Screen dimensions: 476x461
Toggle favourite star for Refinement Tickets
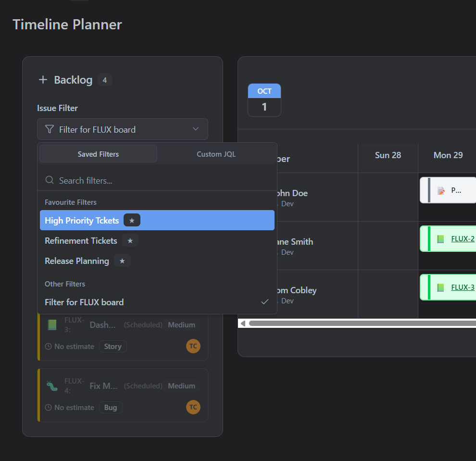click(130, 240)
